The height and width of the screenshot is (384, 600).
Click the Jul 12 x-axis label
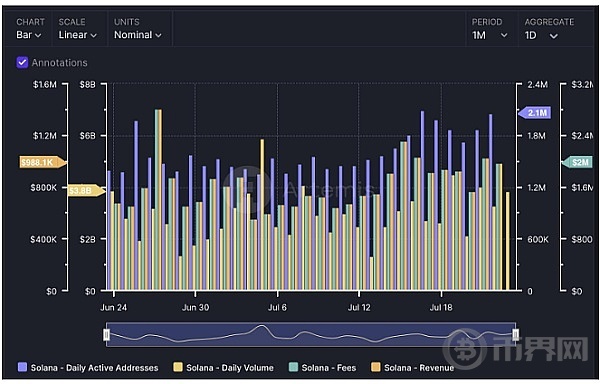tap(359, 307)
